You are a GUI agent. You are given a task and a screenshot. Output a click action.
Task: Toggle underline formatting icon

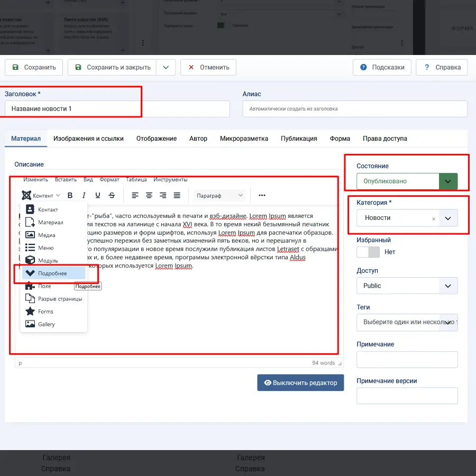(97, 196)
